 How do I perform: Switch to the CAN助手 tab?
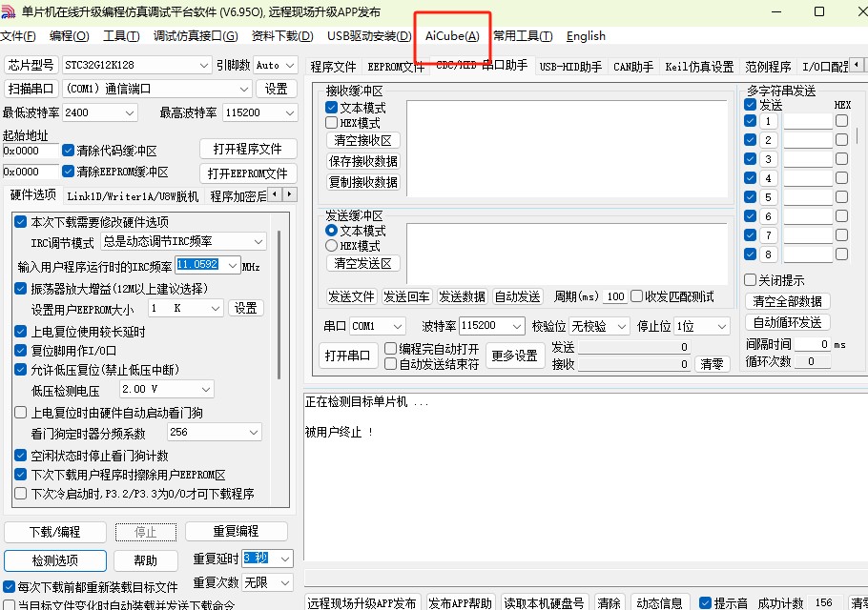[x=633, y=67]
